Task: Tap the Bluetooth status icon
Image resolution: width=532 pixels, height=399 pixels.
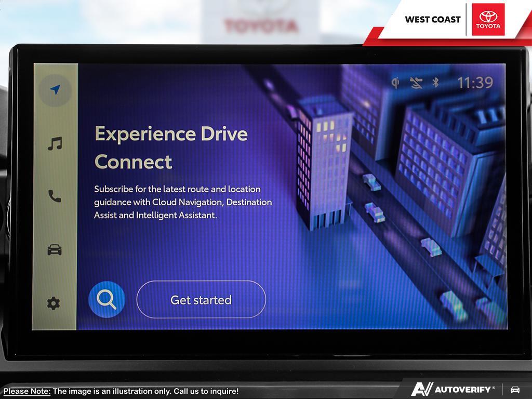Action: pos(436,83)
